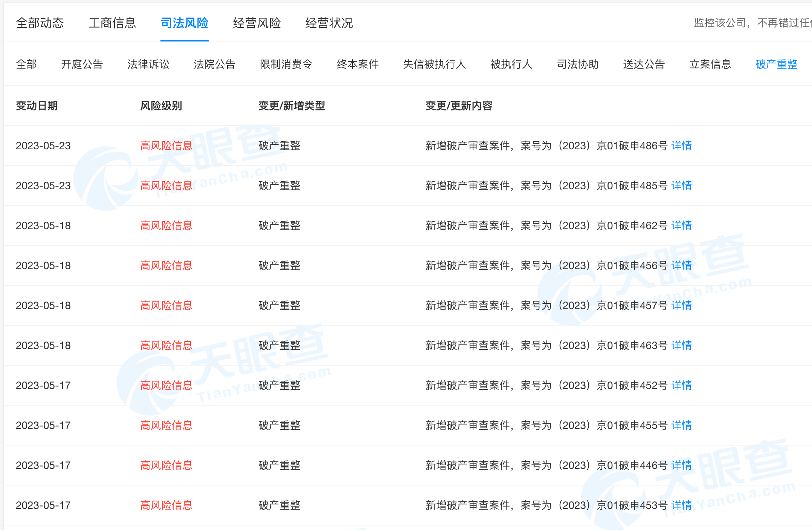Image resolution: width=812 pixels, height=530 pixels.
Task: Filter by 法律诉讼
Action: tap(148, 64)
